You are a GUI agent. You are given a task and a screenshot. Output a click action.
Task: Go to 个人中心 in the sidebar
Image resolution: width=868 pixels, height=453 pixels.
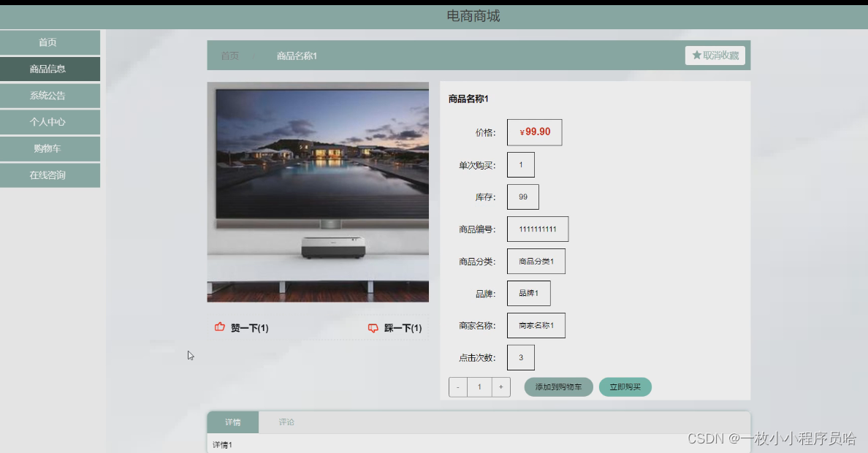(x=50, y=122)
